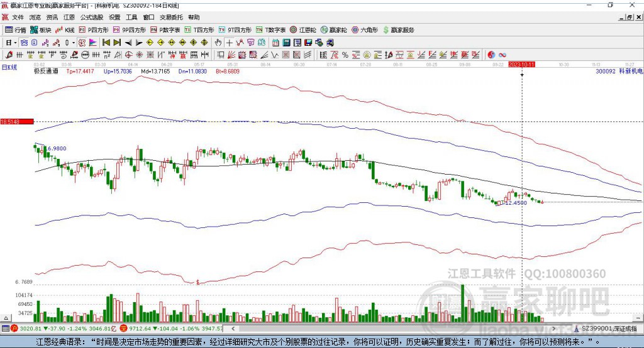644x348 pixels.
Task: Click the pink 节 solar term icon
Action: [x=250, y=43]
